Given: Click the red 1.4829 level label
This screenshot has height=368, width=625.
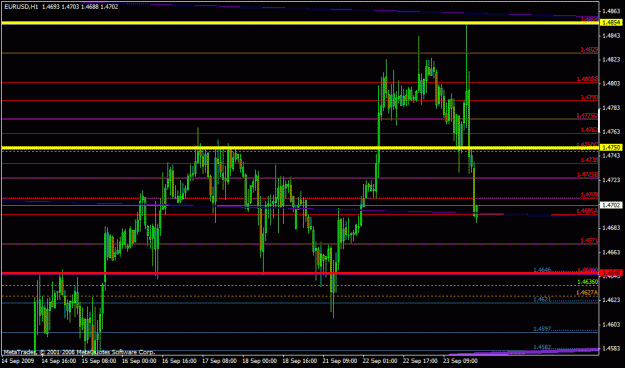Looking at the screenshot, I should click(589, 50).
